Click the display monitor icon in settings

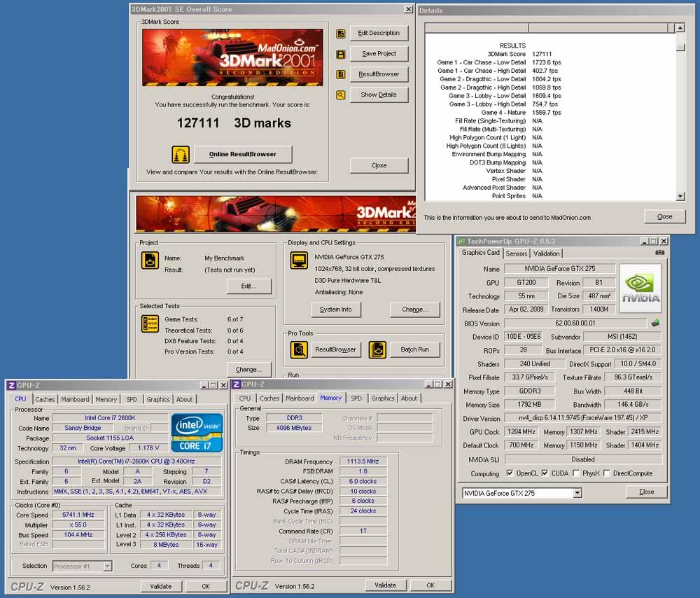coord(299,260)
